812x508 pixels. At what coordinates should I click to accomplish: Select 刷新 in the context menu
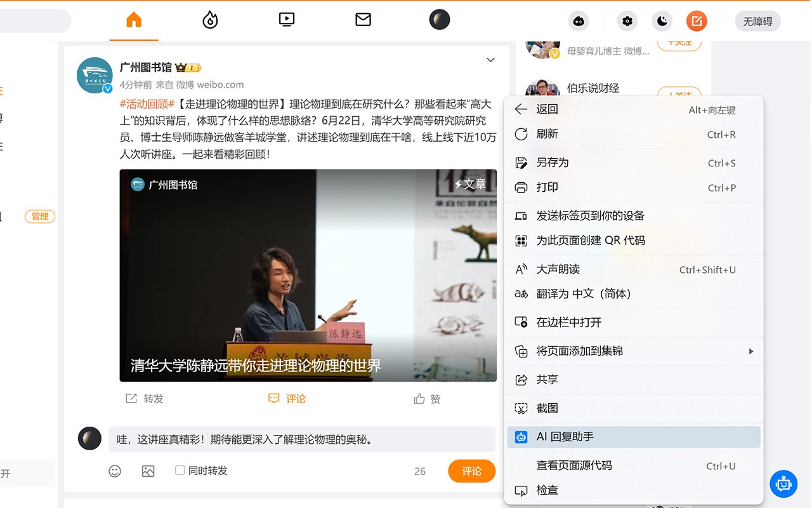(x=634, y=134)
